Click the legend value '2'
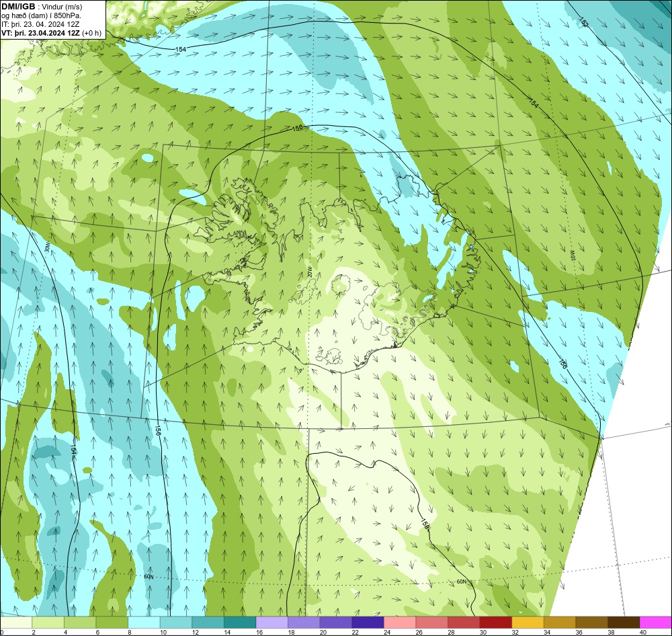The image size is (672, 636). coord(33,632)
